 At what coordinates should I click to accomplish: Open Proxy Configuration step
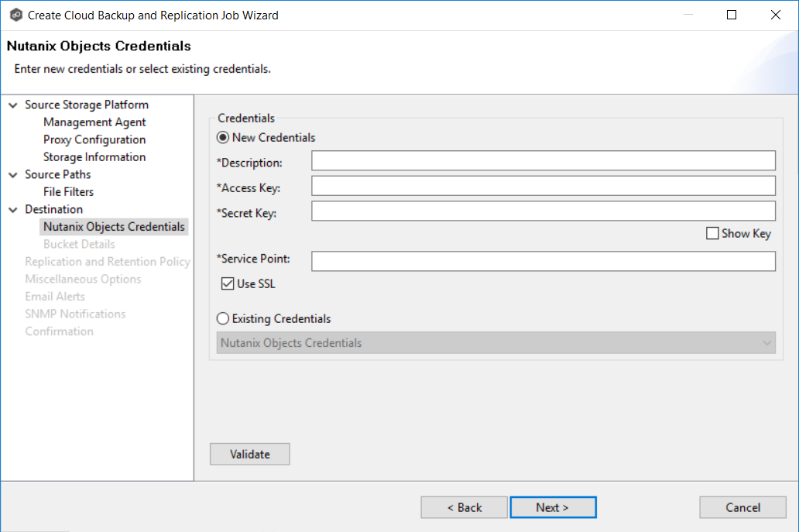(x=94, y=139)
